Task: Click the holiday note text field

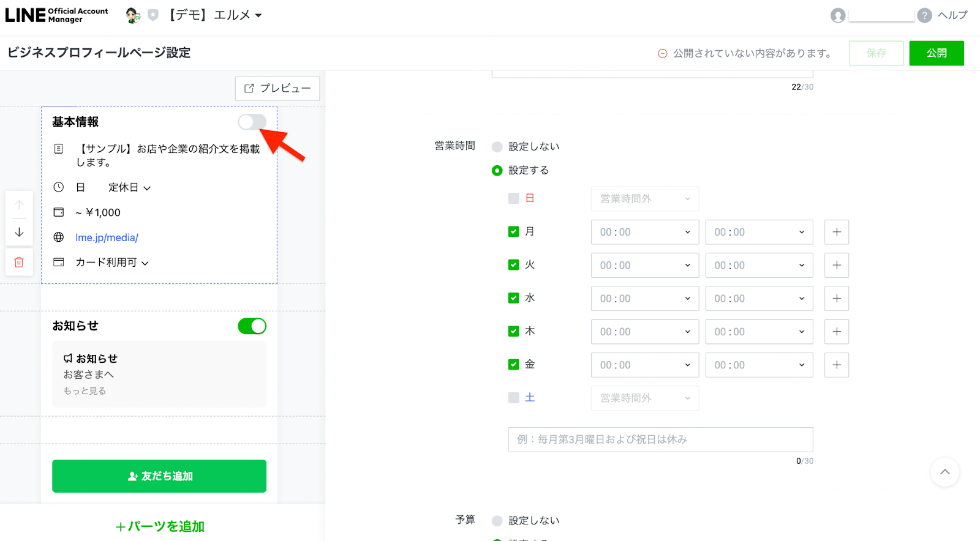Action: tap(660, 439)
